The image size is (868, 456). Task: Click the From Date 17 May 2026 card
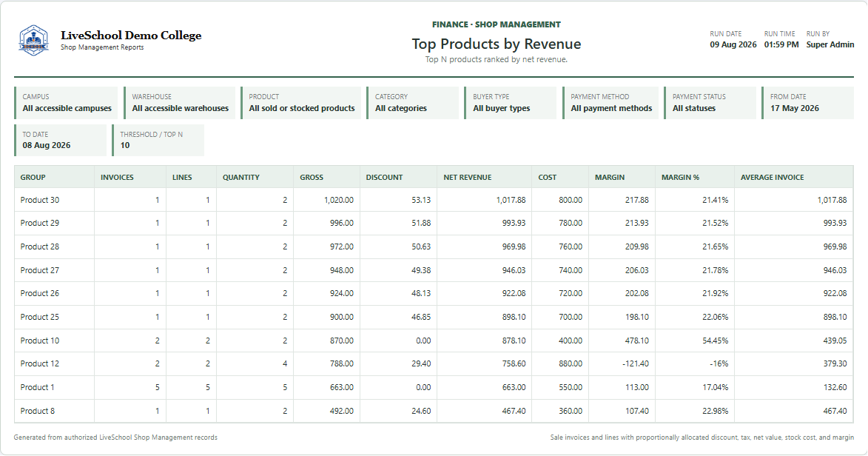[x=807, y=102]
